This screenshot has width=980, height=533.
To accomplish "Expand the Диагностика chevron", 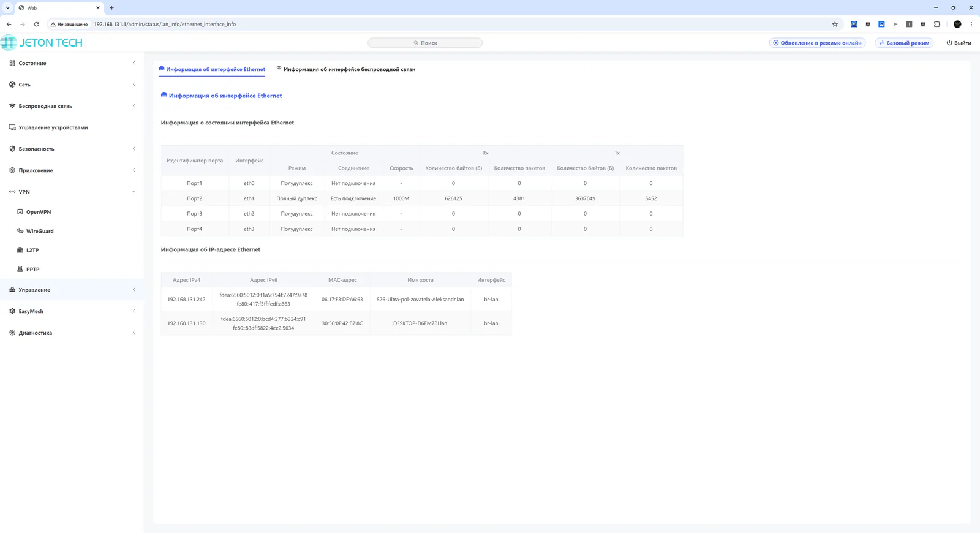I will (134, 333).
